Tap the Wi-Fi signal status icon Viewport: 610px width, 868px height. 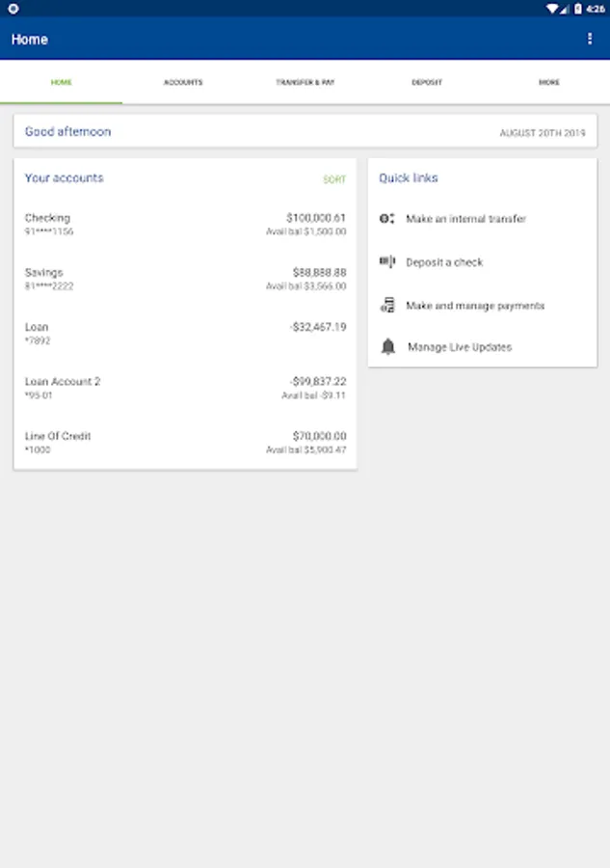(552, 8)
